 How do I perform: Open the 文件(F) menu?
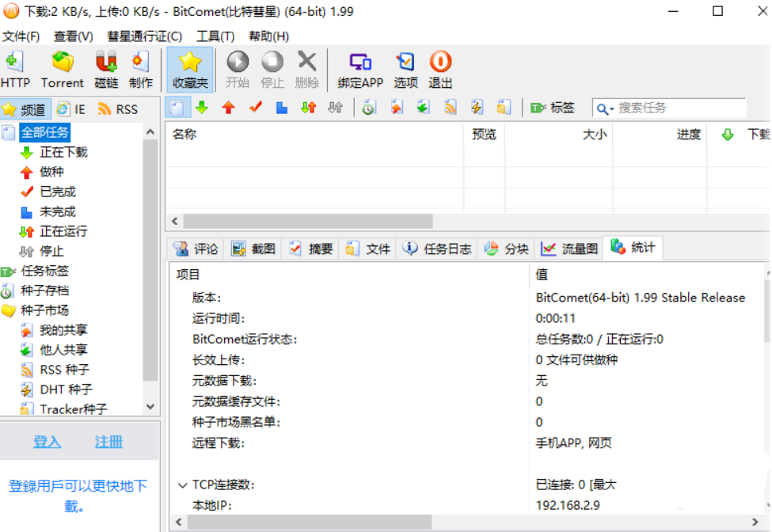[21, 36]
